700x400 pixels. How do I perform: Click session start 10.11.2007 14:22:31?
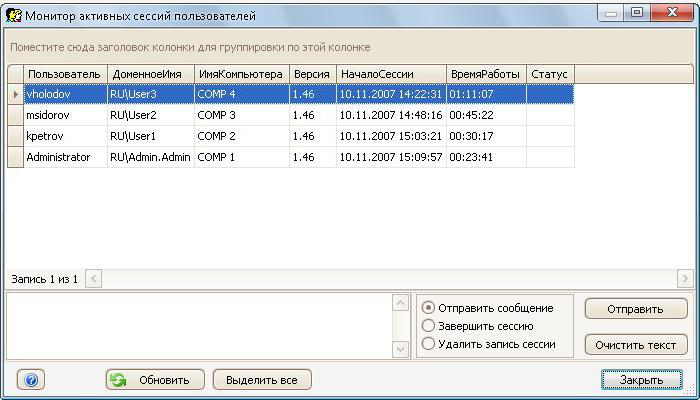pyautogui.click(x=391, y=94)
